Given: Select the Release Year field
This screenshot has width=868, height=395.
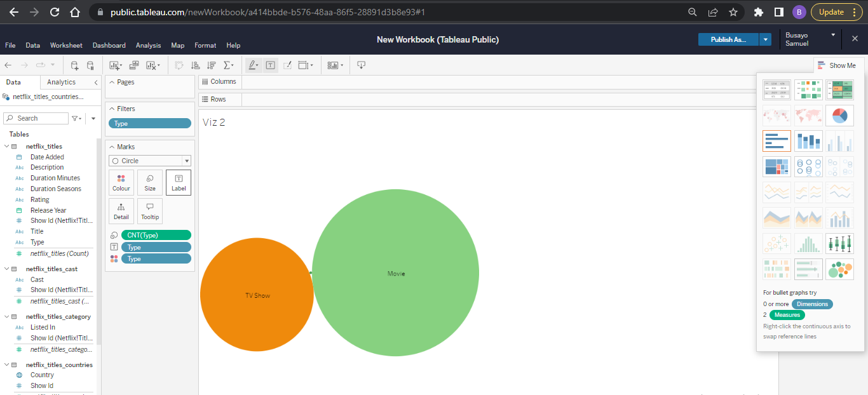Looking at the screenshot, I should [x=48, y=210].
